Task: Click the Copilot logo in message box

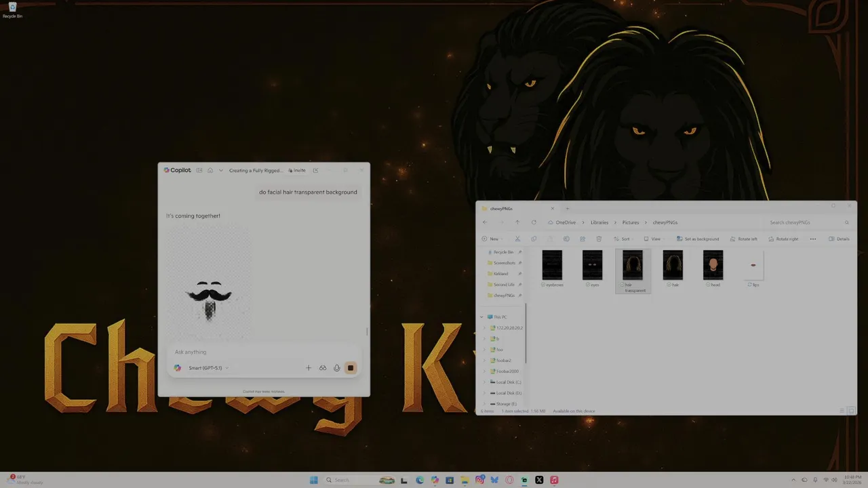Action: (178, 368)
